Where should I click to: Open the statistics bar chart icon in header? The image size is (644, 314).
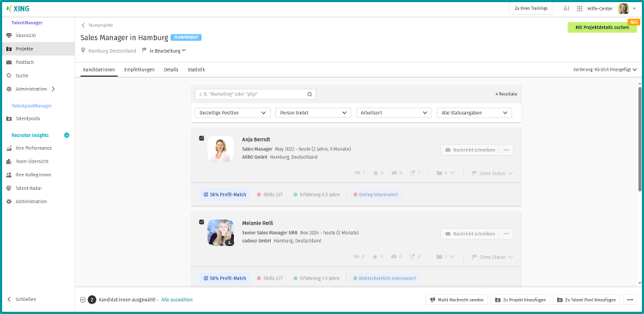click(565, 8)
